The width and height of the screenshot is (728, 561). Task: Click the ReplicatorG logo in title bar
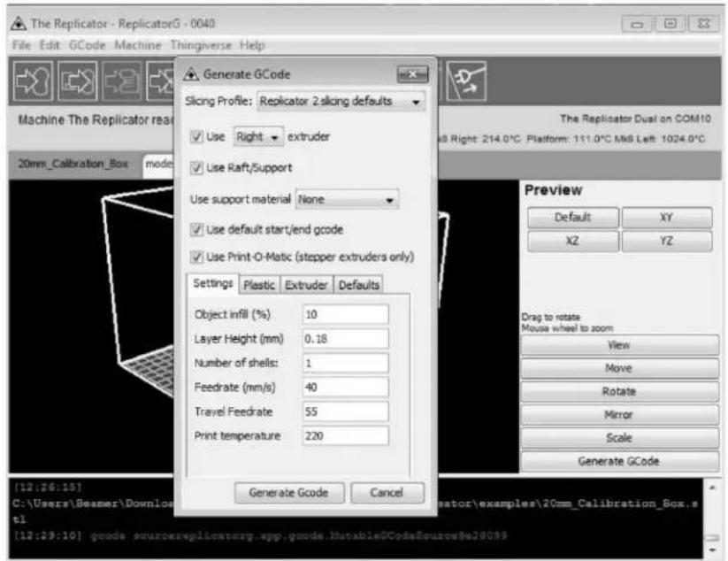pos(19,23)
